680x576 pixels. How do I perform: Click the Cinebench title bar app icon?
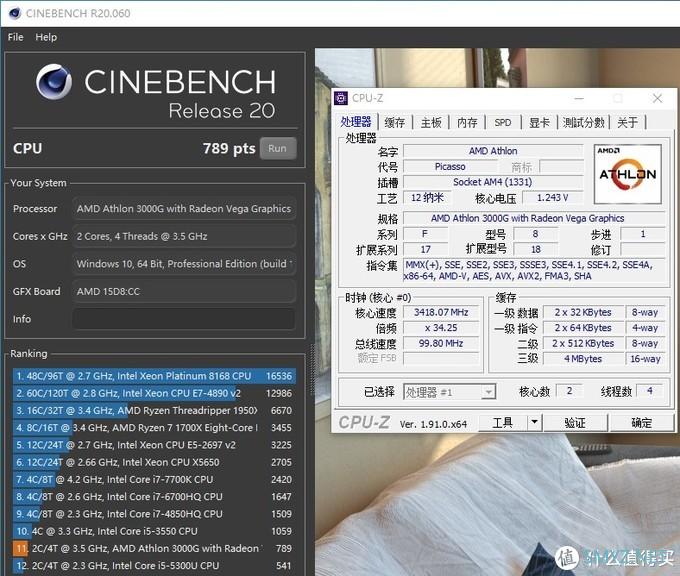point(15,13)
